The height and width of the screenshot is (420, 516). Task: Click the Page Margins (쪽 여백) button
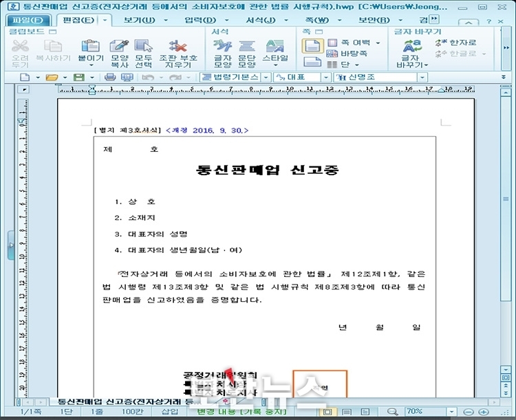click(x=355, y=43)
